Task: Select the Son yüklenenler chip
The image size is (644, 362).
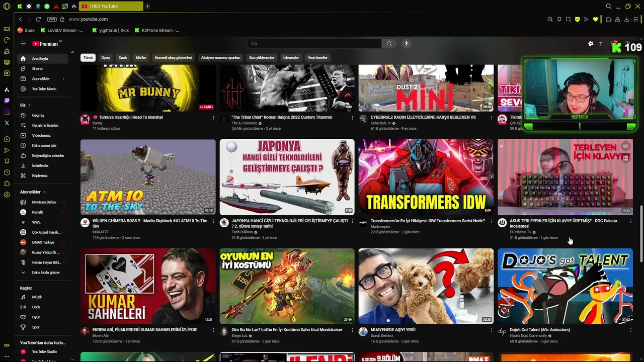Action: coord(262,58)
